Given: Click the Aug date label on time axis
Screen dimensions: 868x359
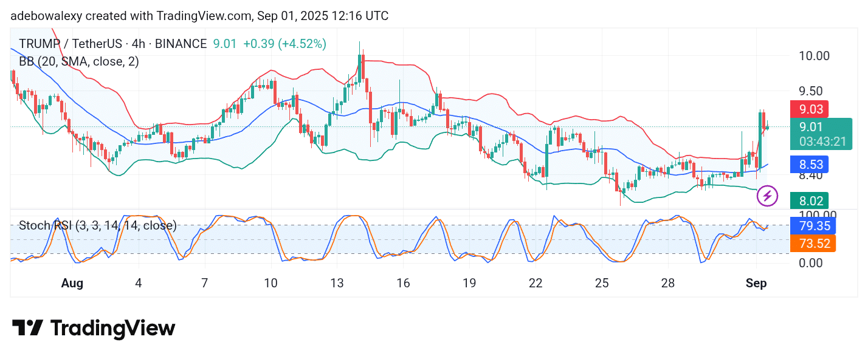Looking at the screenshot, I should tap(72, 283).
